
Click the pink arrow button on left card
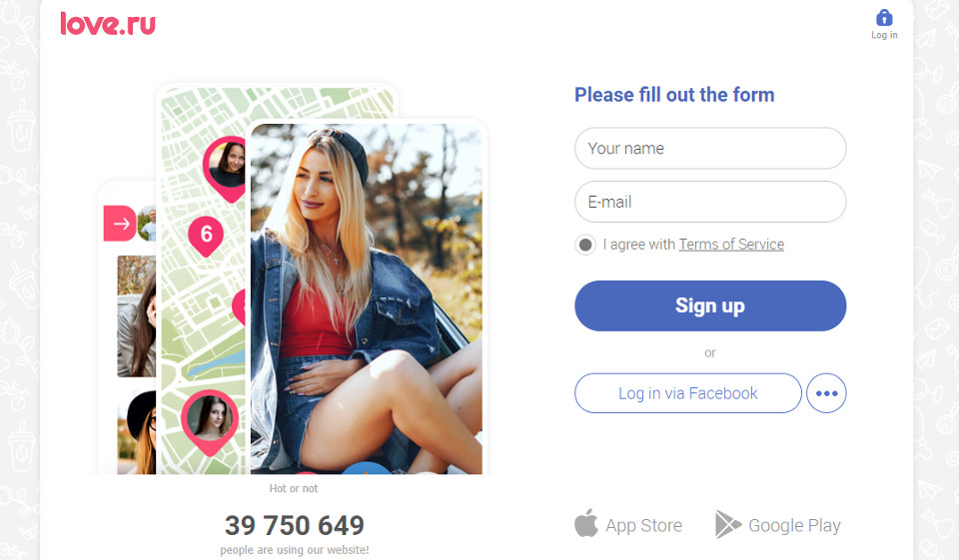click(120, 224)
